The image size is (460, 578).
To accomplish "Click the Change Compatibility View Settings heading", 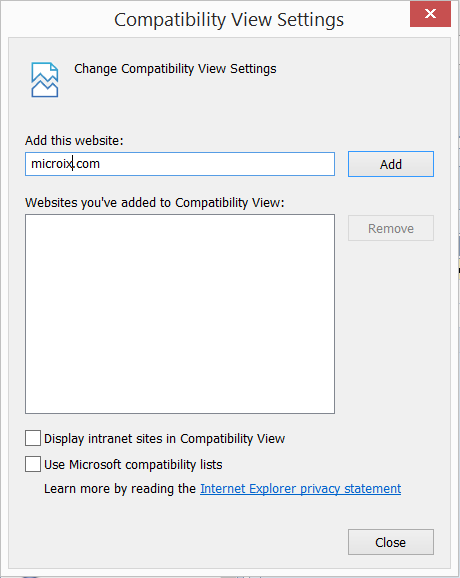I will [175, 69].
